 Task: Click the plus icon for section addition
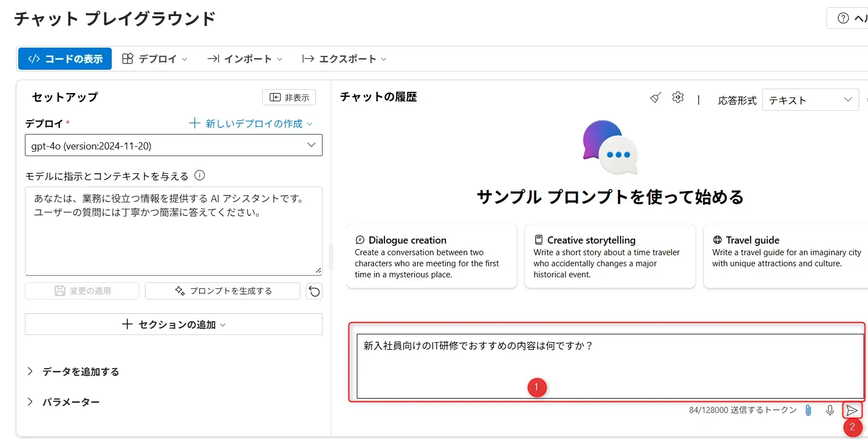tap(127, 324)
